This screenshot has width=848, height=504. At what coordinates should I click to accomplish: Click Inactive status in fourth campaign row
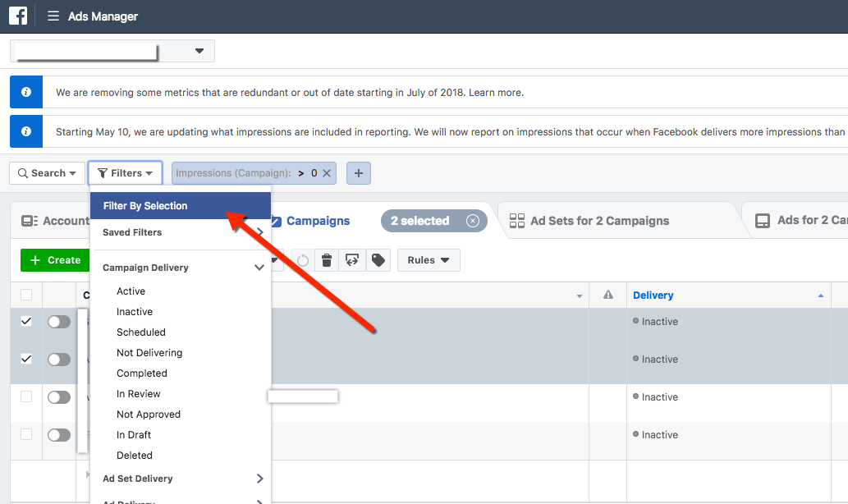coord(659,435)
